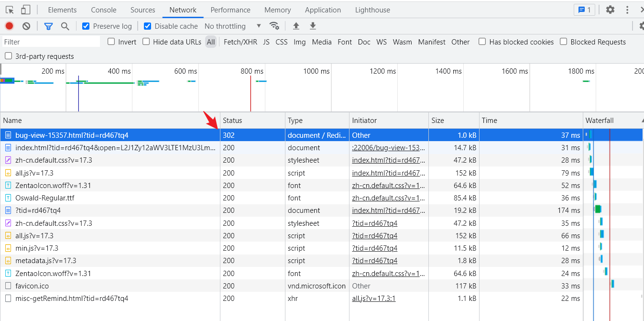
Task: Open DevTools settings gear
Action: 610,10
